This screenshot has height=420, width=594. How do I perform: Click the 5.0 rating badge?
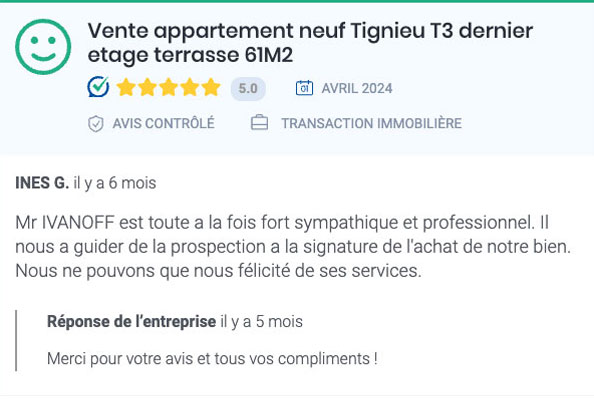pos(248,89)
